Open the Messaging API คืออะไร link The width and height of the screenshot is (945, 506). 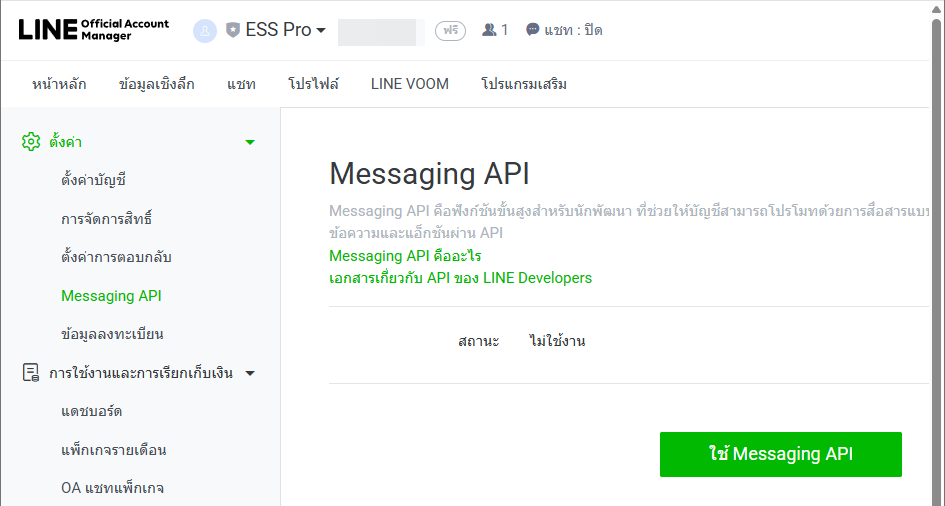coord(405,256)
